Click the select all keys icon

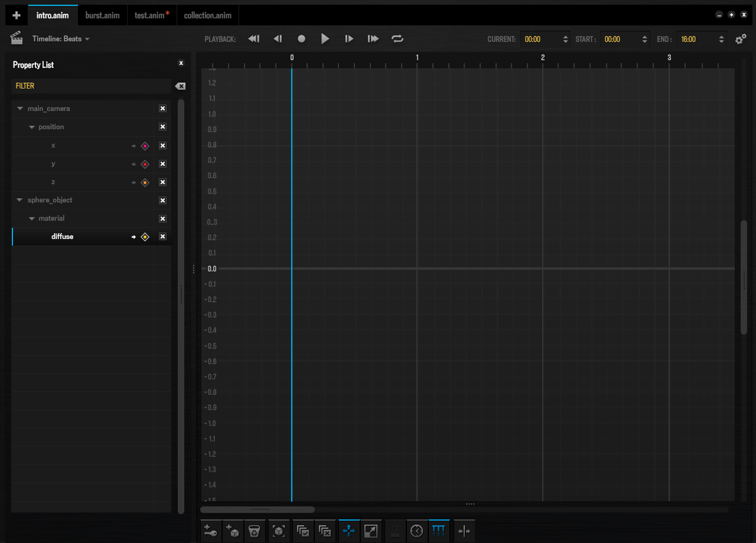pos(303,531)
